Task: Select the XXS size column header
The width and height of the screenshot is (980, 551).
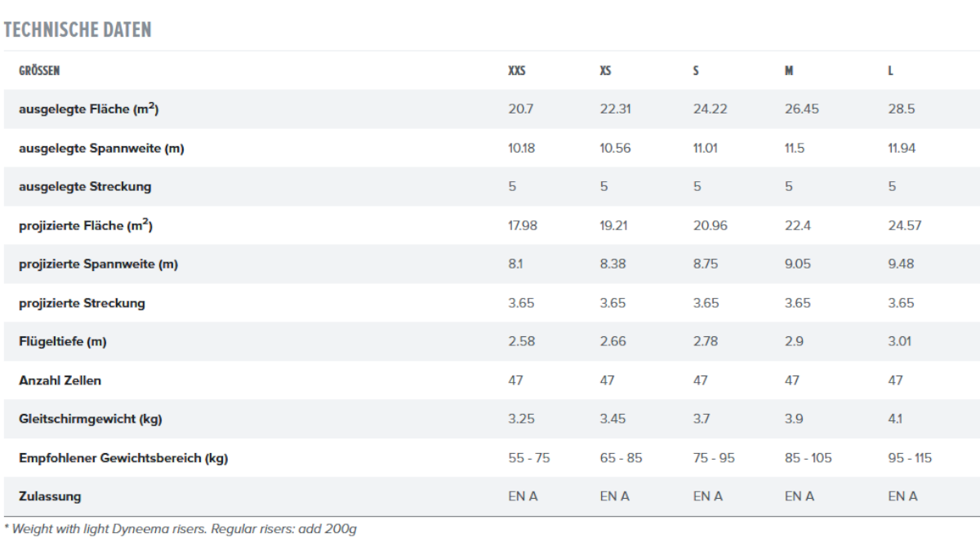Action: (517, 71)
